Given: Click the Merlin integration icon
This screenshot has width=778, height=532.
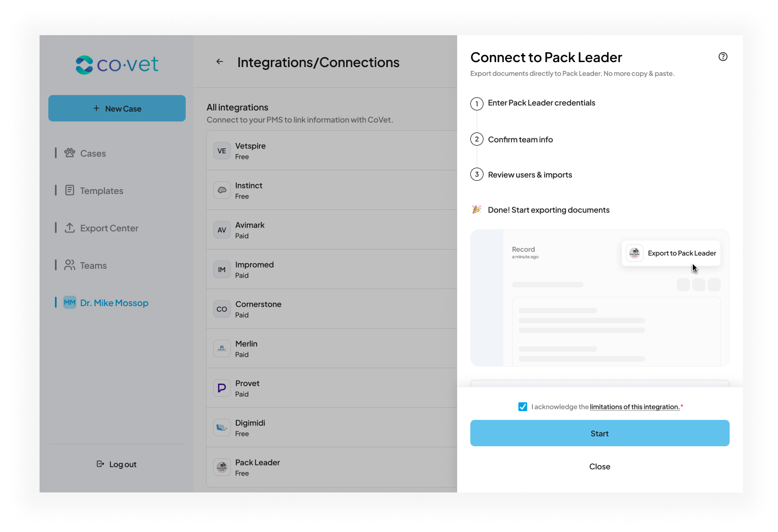Looking at the screenshot, I should [222, 348].
